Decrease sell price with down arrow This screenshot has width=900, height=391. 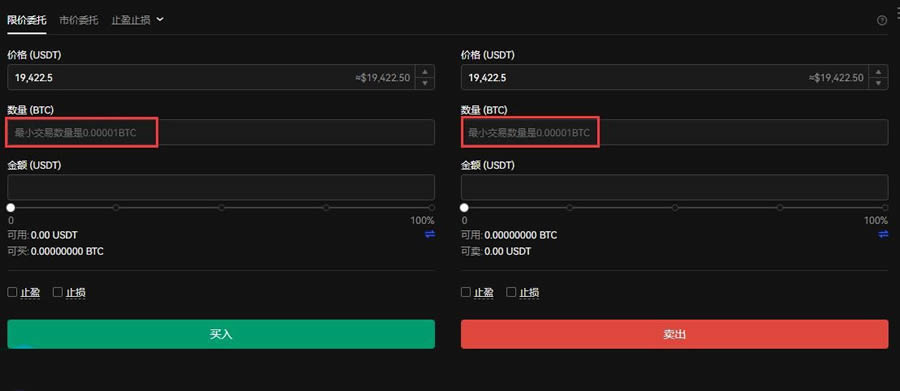click(878, 83)
